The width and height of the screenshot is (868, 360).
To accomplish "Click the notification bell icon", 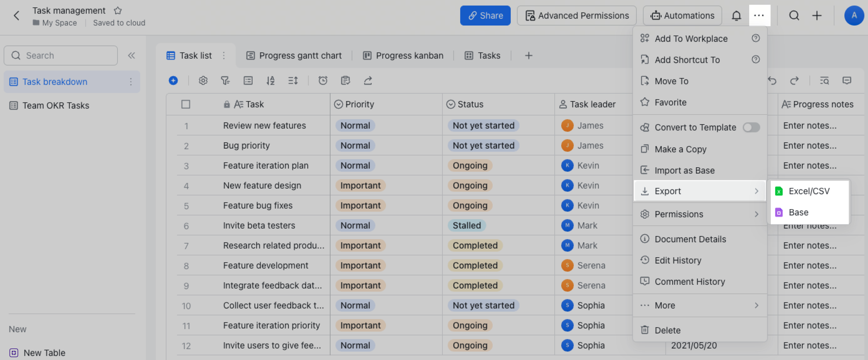I will coord(736,15).
